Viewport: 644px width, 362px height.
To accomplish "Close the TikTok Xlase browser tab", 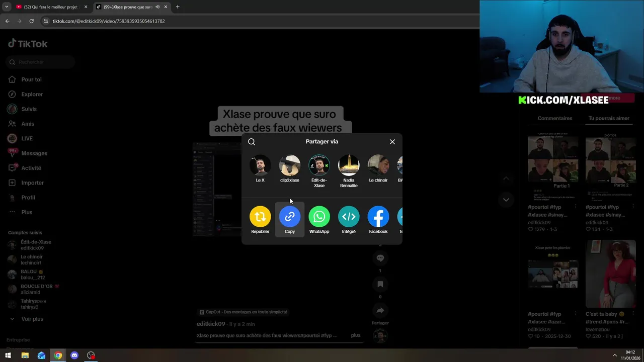I will (x=166, y=7).
